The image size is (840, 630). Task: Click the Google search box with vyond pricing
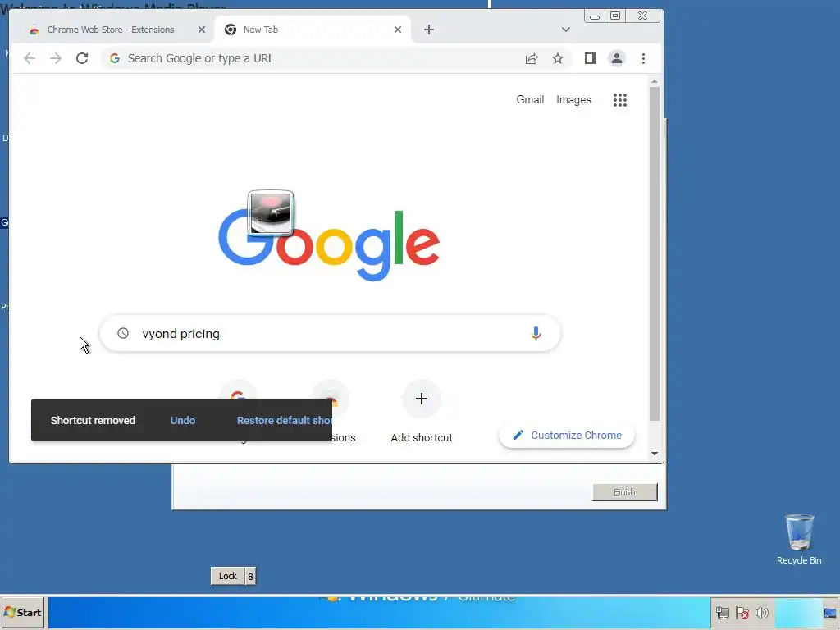pyautogui.click(x=330, y=333)
